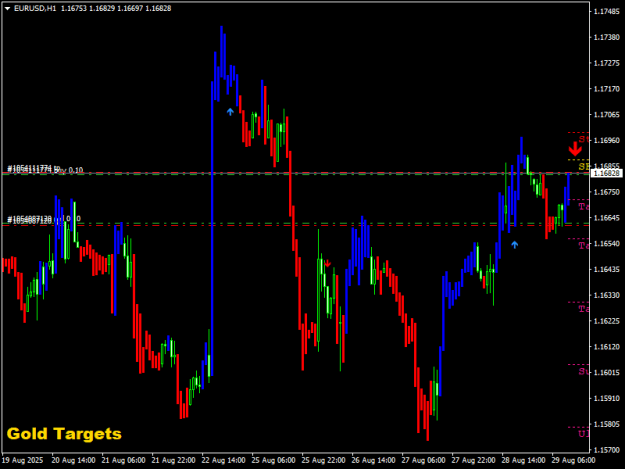
Task: Click the current price box 1.16828
Action: pyautogui.click(x=607, y=173)
